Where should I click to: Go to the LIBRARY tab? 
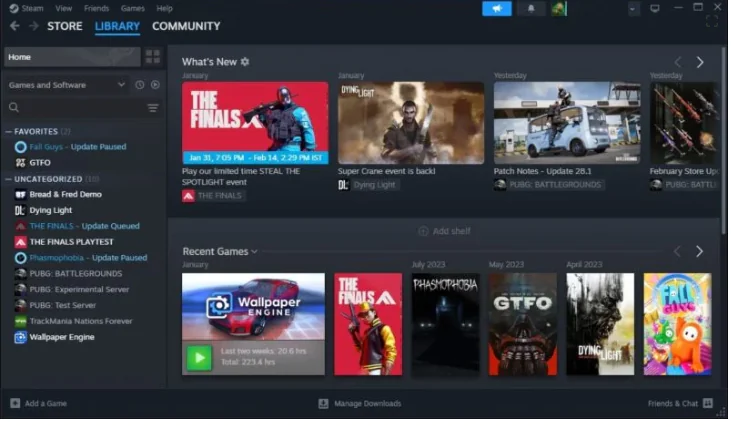(x=117, y=26)
